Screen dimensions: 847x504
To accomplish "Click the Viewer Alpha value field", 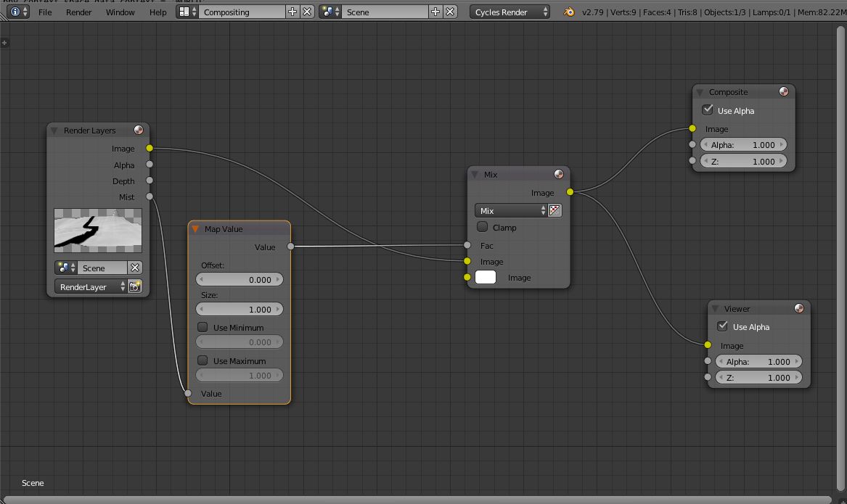I will tap(758, 362).
